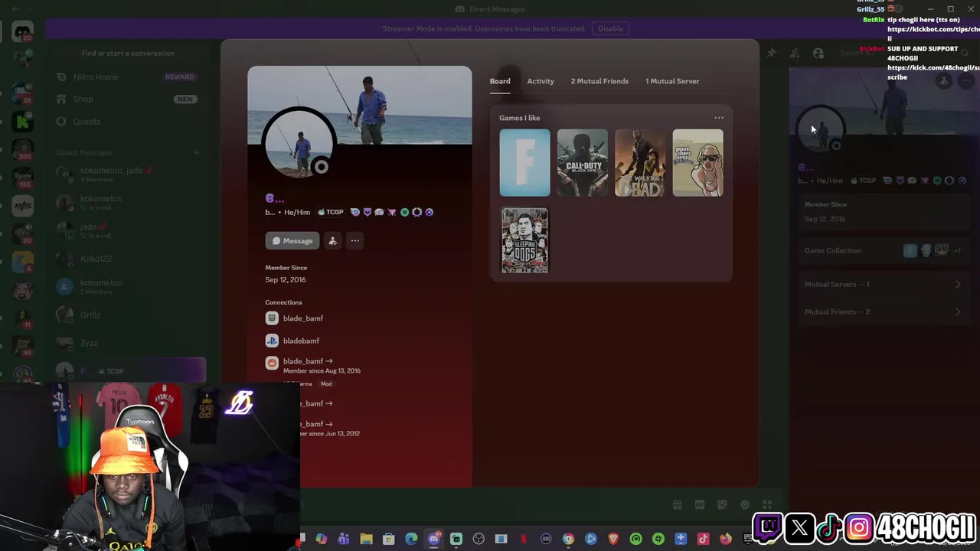Open Microsoft Teams from the taskbar

pos(344,540)
